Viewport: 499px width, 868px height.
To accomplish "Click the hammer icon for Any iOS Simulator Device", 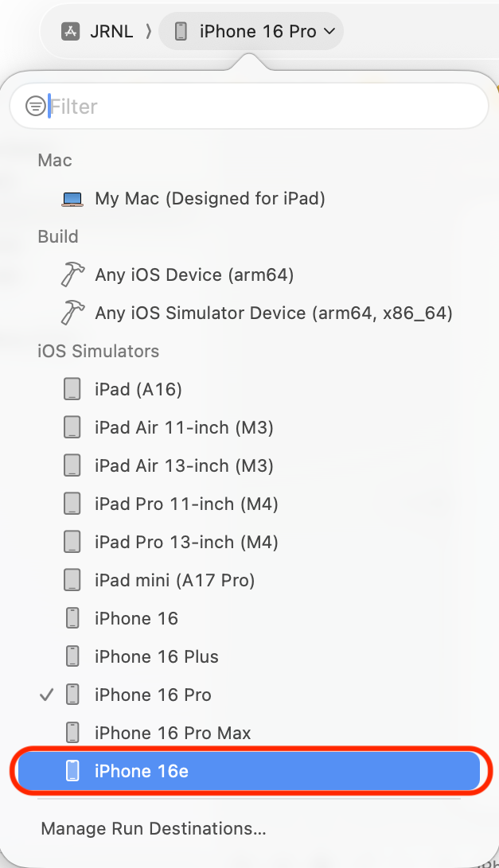I will pyautogui.click(x=72, y=313).
